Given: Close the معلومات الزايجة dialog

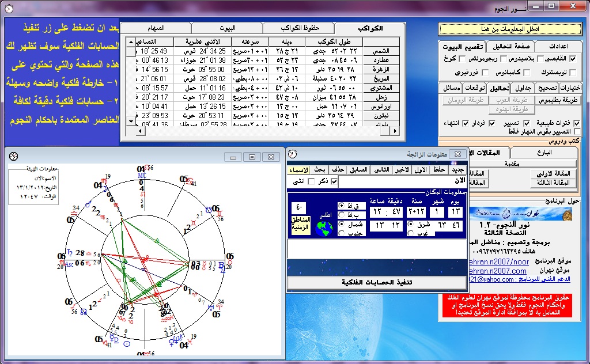Looking at the screenshot, I should pos(457,154).
